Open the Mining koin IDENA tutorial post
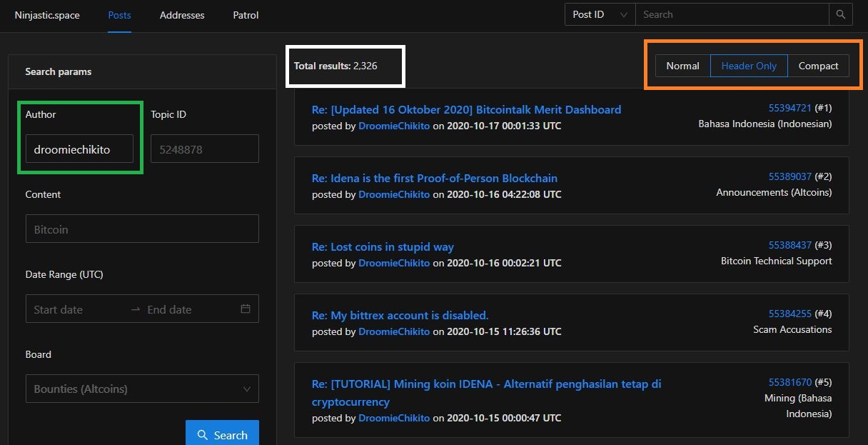 487,392
